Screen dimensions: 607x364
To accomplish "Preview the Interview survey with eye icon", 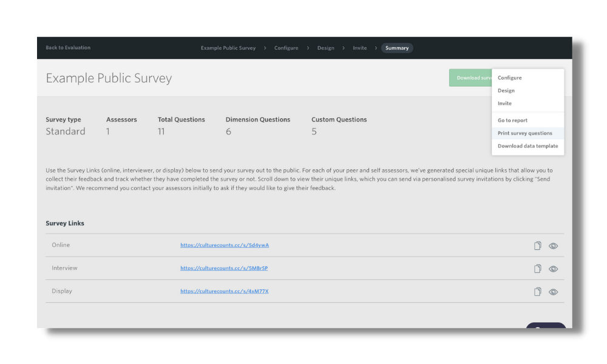I will [x=553, y=269].
